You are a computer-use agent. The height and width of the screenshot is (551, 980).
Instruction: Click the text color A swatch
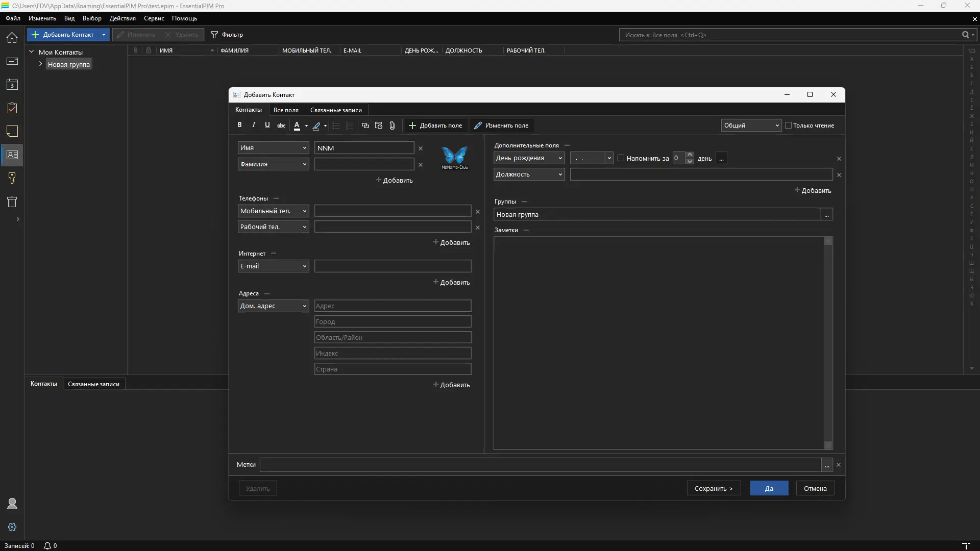tap(297, 126)
